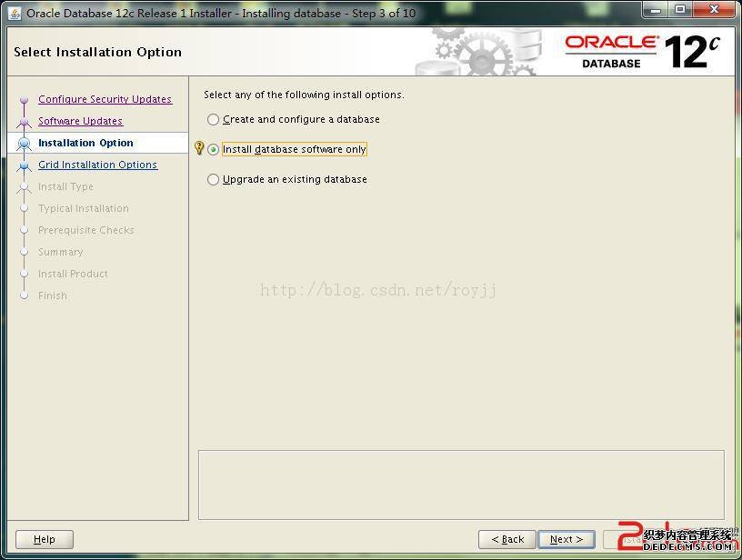Click the lightbulb hint icon beside install option

point(200,148)
